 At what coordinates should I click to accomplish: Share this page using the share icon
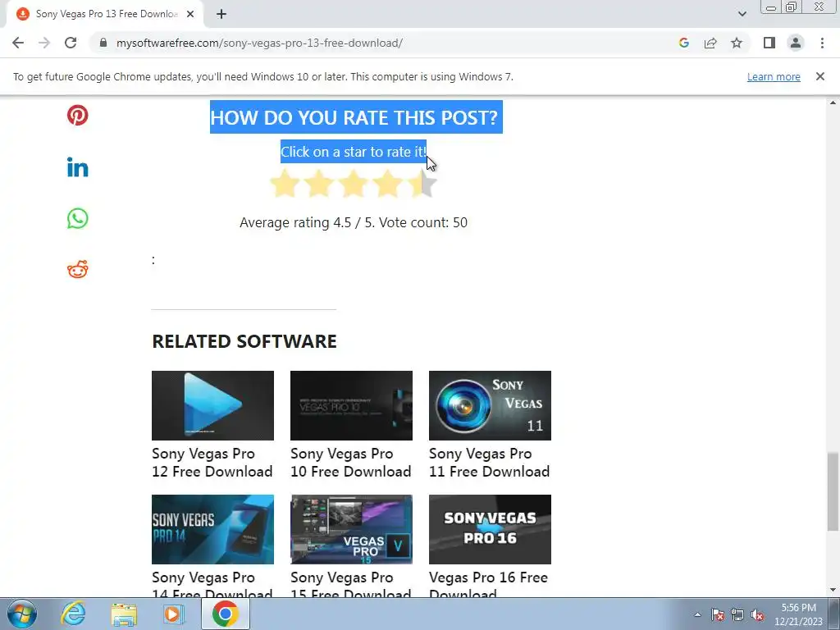tap(710, 43)
